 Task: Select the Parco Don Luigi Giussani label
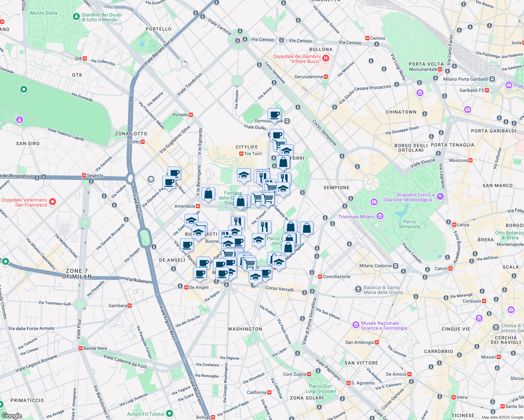(321, 388)
